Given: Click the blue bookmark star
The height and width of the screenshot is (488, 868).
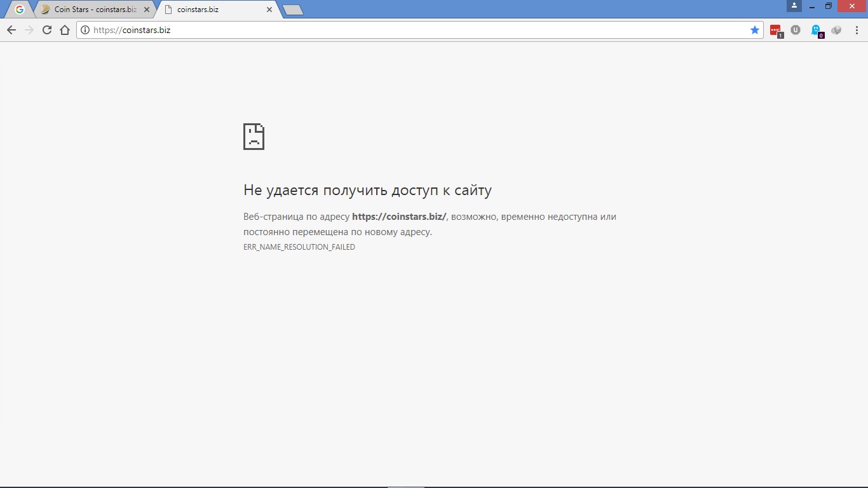Looking at the screenshot, I should point(755,30).
